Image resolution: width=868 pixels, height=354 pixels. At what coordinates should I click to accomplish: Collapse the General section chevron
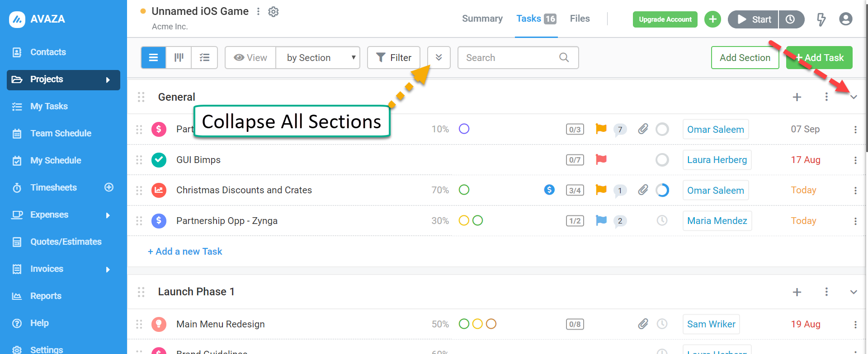[x=854, y=97]
